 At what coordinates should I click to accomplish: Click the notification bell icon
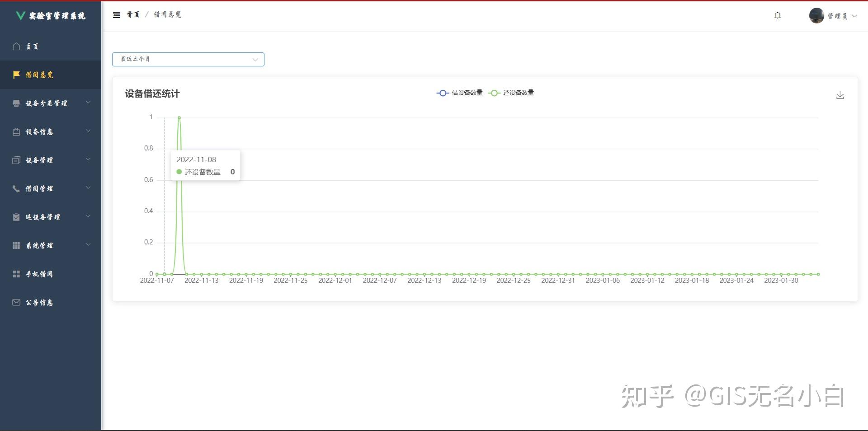(777, 15)
